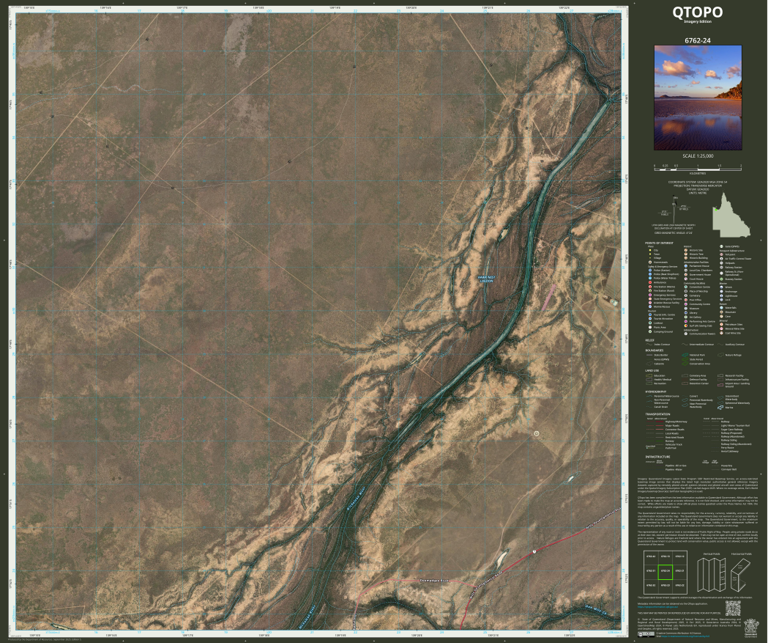Click the Queensland locator map silhouette
The height and width of the screenshot is (643, 768).
coord(730,215)
